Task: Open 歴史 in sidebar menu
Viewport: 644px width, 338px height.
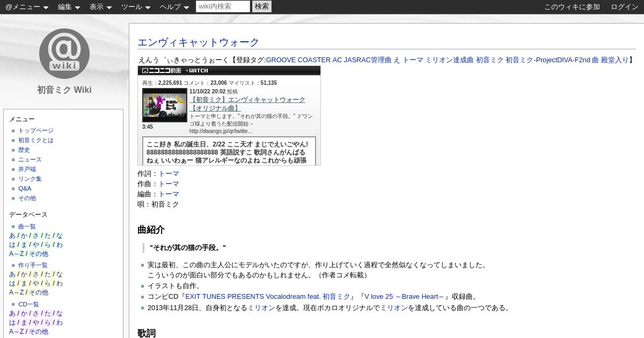Action: pyautogui.click(x=24, y=150)
